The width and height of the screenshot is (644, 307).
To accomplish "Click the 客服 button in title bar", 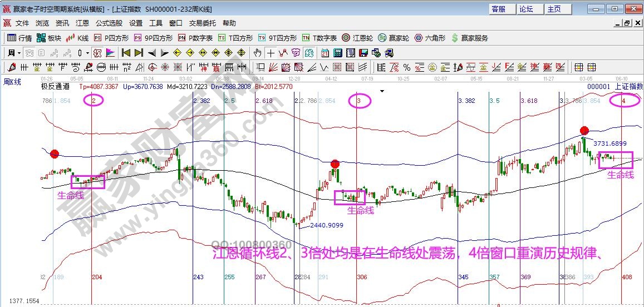I will [x=498, y=9].
